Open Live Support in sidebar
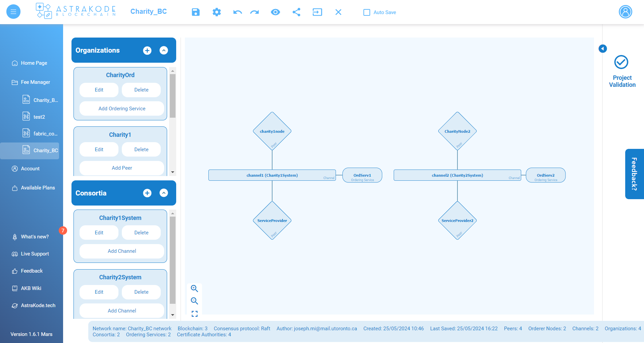Image resolution: width=644 pixels, height=343 pixels. [x=30, y=254]
